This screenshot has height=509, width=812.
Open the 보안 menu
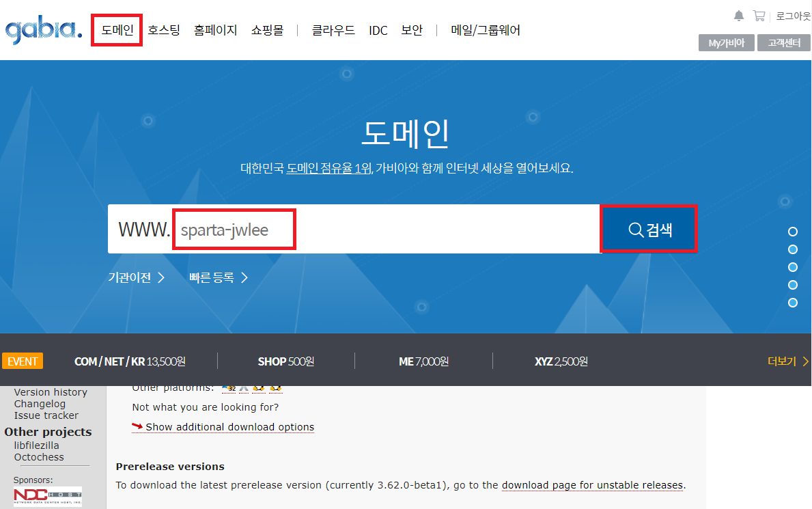[412, 30]
